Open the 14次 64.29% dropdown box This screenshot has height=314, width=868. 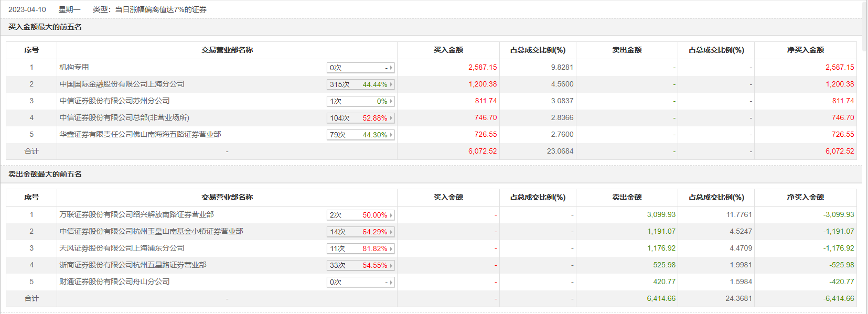[391, 232]
